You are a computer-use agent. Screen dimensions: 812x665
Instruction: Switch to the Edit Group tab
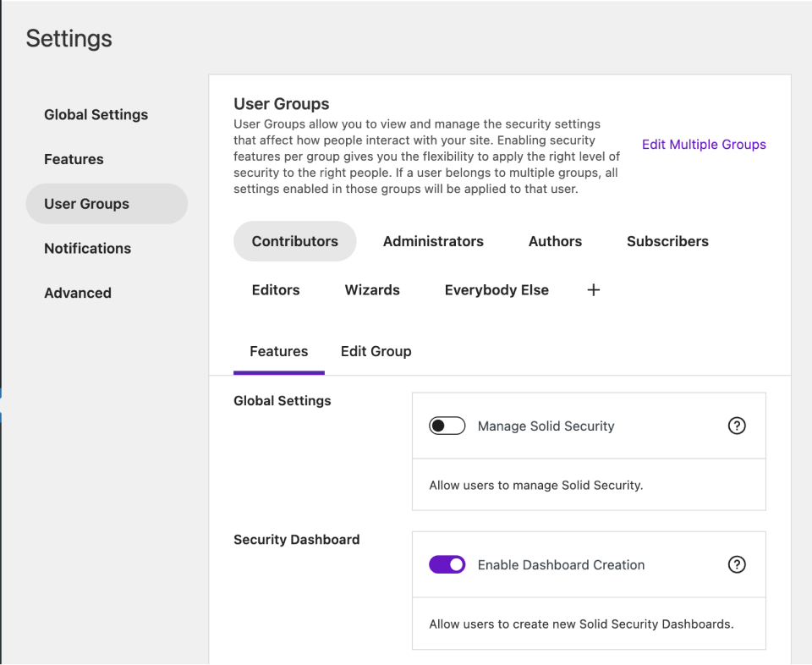point(376,351)
